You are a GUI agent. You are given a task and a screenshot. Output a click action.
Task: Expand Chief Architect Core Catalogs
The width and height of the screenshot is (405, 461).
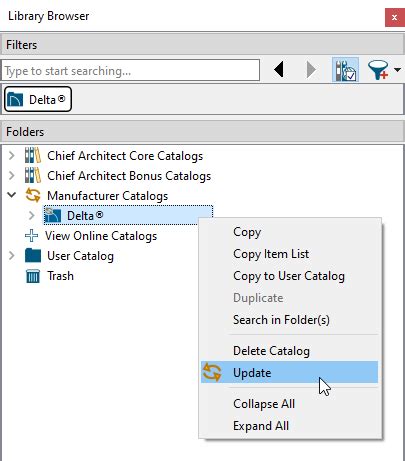[12, 156]
